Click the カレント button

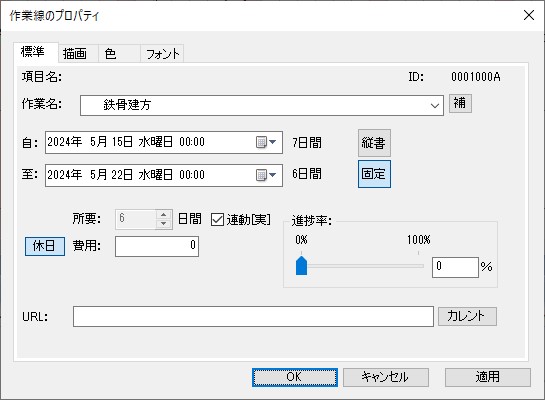pos(467,316)
